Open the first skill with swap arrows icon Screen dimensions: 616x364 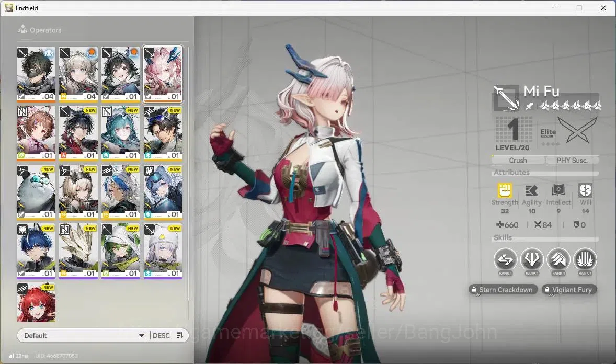click(505, 260)
